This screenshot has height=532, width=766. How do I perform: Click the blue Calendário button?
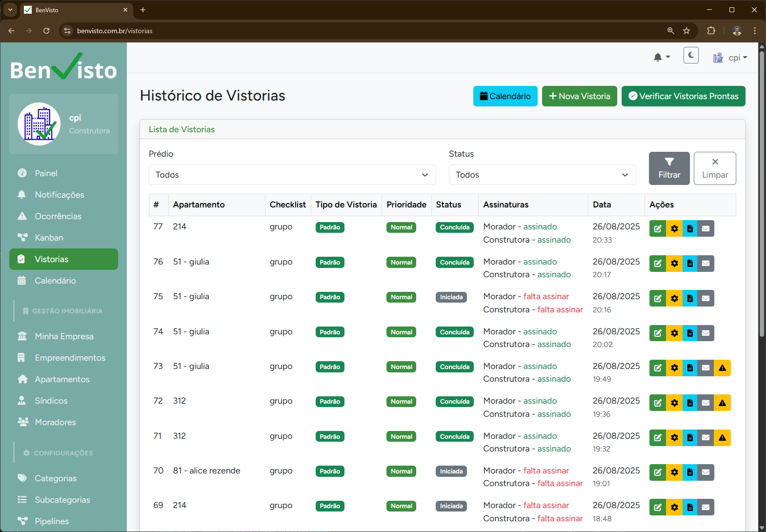[x=505, y=96]
